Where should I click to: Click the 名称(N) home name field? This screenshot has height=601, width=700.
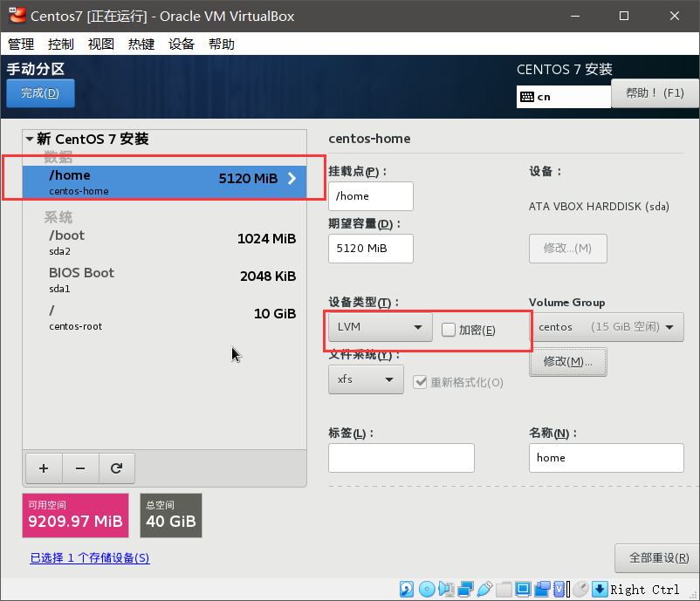point(607,458)
